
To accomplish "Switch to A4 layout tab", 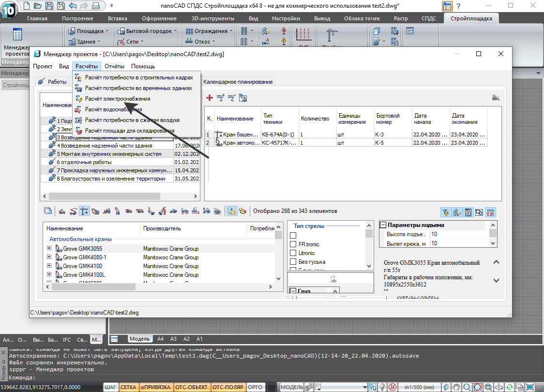I will click(x=160, y=339).
